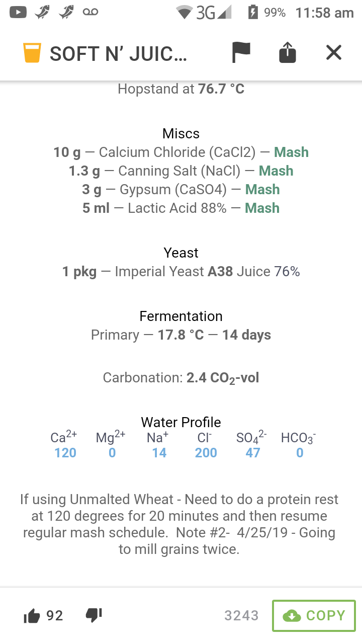
Task: Open YouTube notification in status bar
Action: 18,12
